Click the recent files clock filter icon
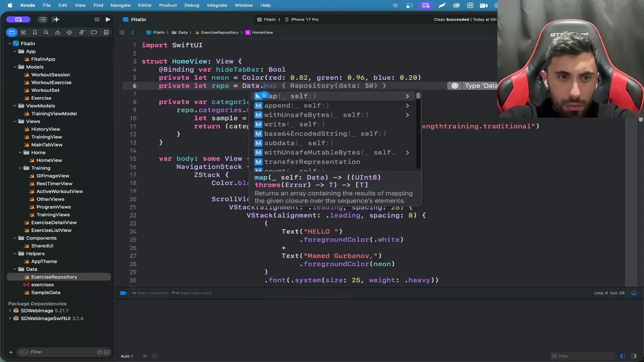 click(x=100, y=352)
